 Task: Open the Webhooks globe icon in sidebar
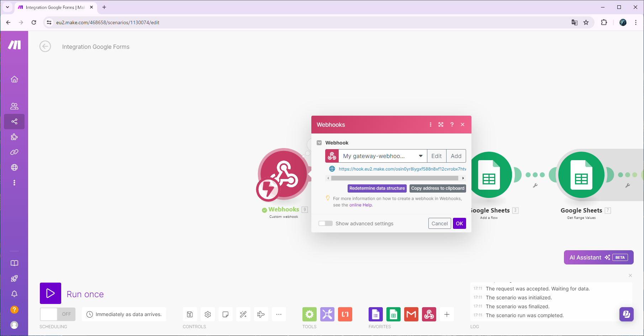coord(14,167)
